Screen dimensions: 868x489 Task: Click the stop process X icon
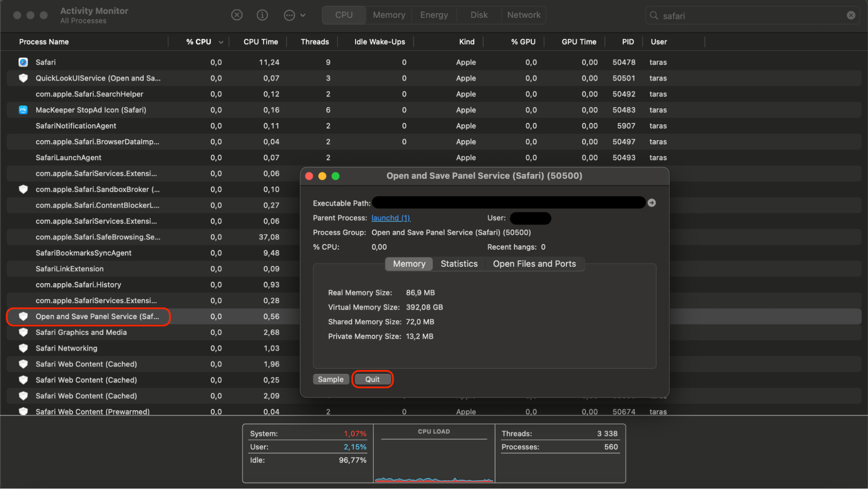(x=237, y=15)
